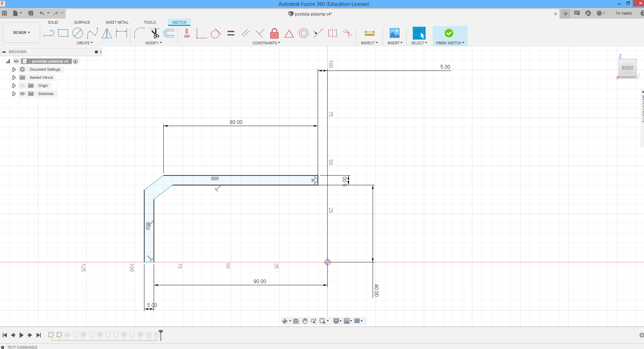Open the DESIGN workspace dropdown
This screenshot has height=349, width=644.
21,32
